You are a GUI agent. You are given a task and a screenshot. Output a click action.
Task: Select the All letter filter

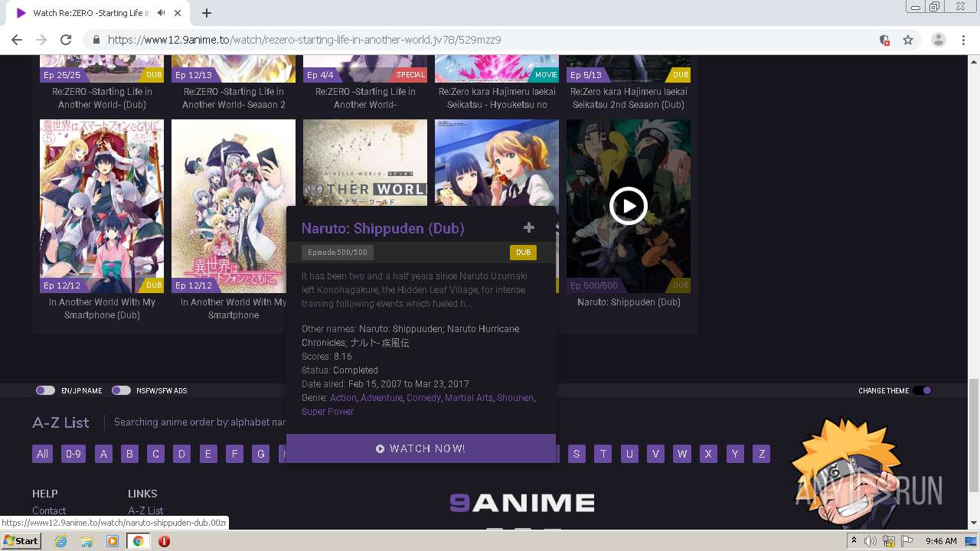click(42, 454)
